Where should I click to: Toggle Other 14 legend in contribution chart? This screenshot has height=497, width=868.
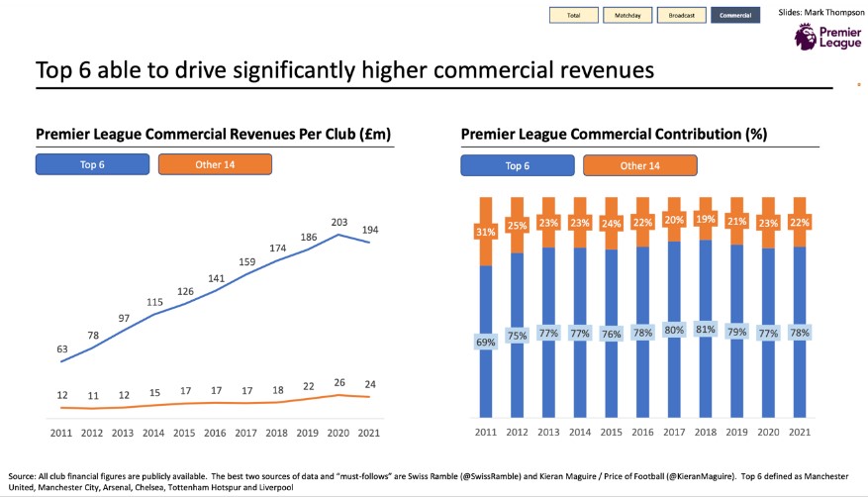tap(639, 165)
